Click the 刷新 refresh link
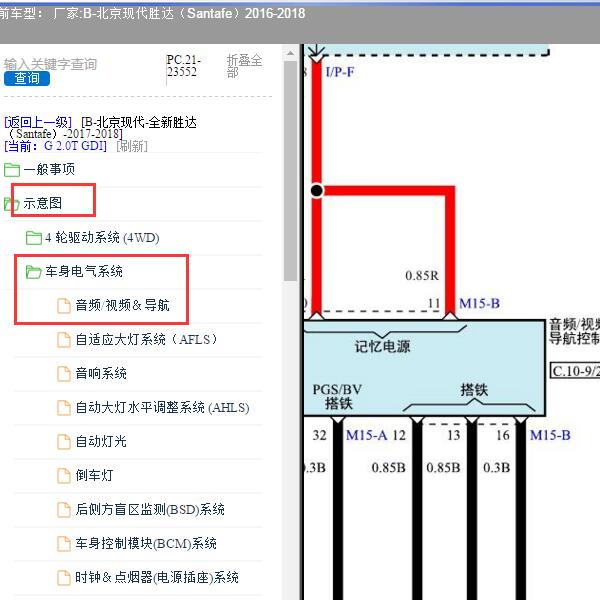Image resolution: width=600 pixels, height=600 pixels. tap(132, 146)
